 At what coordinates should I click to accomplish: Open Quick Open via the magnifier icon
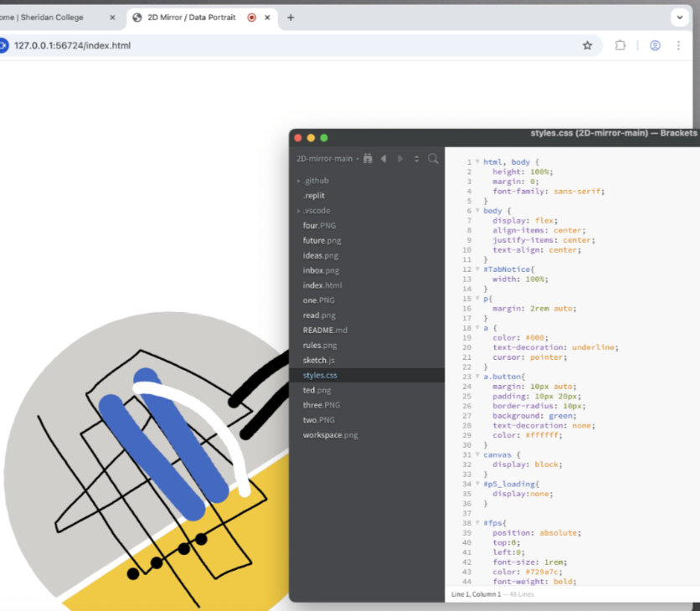click(x=434, y=159)
